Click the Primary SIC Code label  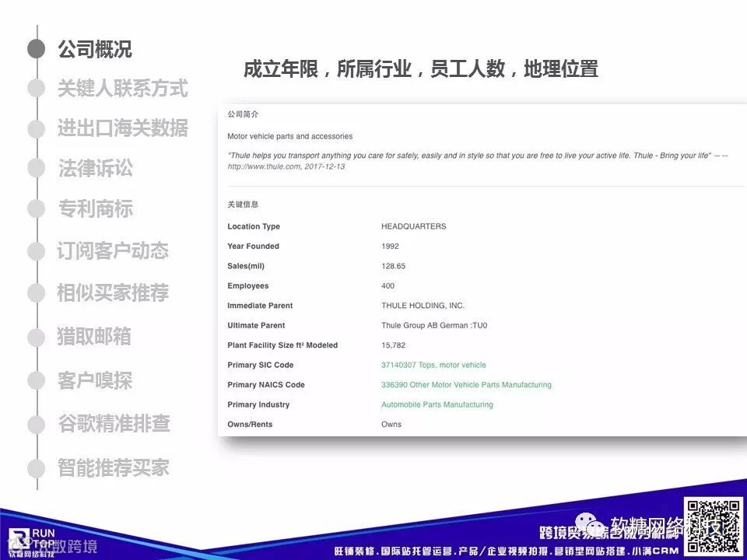260,366
